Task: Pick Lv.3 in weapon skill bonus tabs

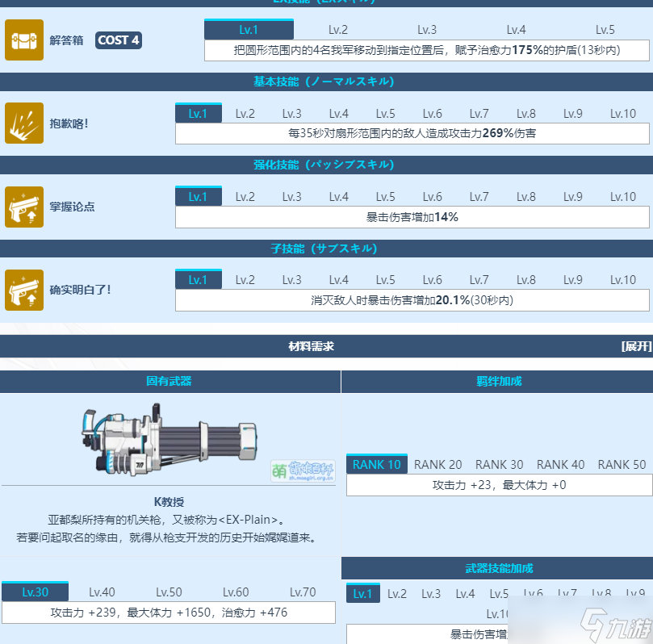Action: [431, 594]
